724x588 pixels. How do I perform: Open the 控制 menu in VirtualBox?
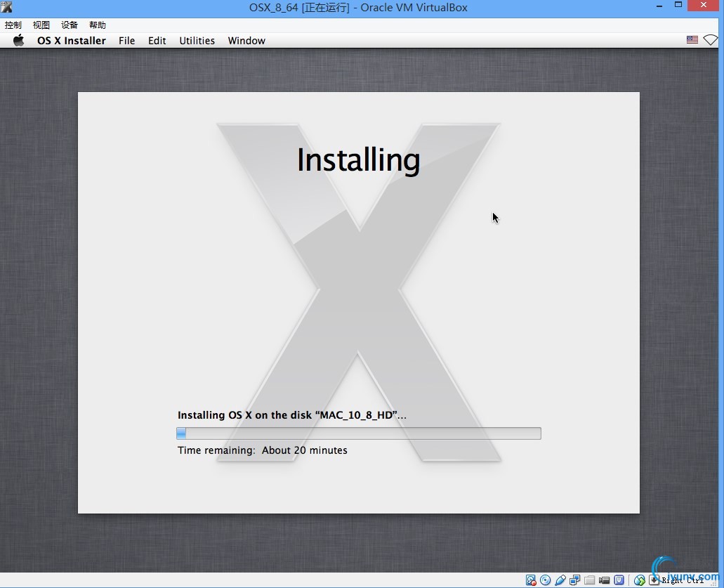tap(13, 25)
